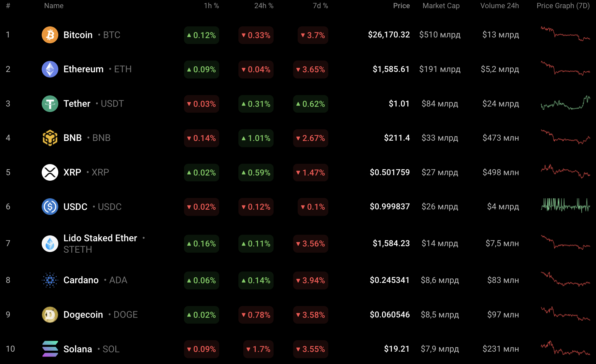Click the Ethereum diamond logo icon
The width and height of the screenshot is (596, 364).
(x=50, y=69)
